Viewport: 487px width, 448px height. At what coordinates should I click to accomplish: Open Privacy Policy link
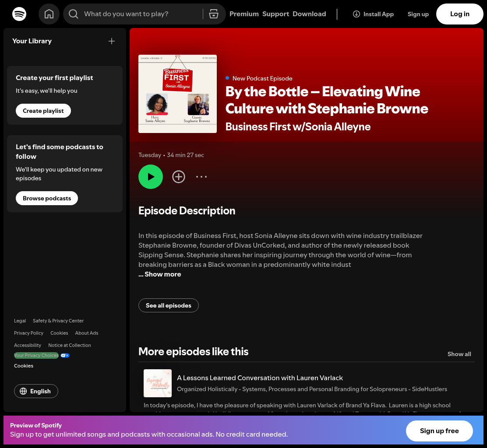pos(28,333)
